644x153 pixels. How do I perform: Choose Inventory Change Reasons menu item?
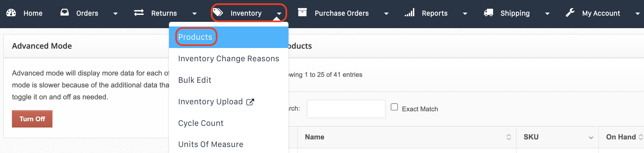click(x=228, y=59)
